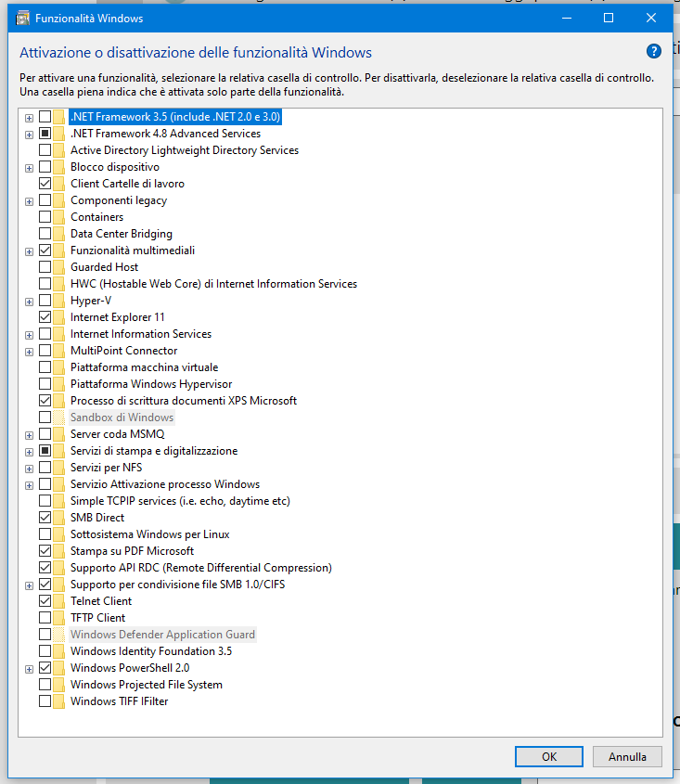Click folder icon beside Internet Explorer 11
The height and width of the screenshot is (784, 680).
pos(59,317)
